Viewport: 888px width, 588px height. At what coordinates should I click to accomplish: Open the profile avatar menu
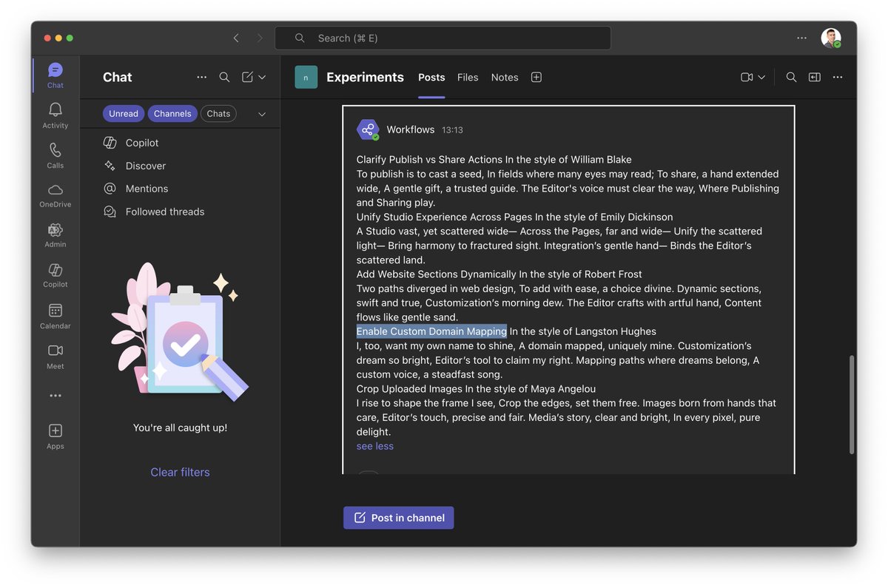(831, 38)
